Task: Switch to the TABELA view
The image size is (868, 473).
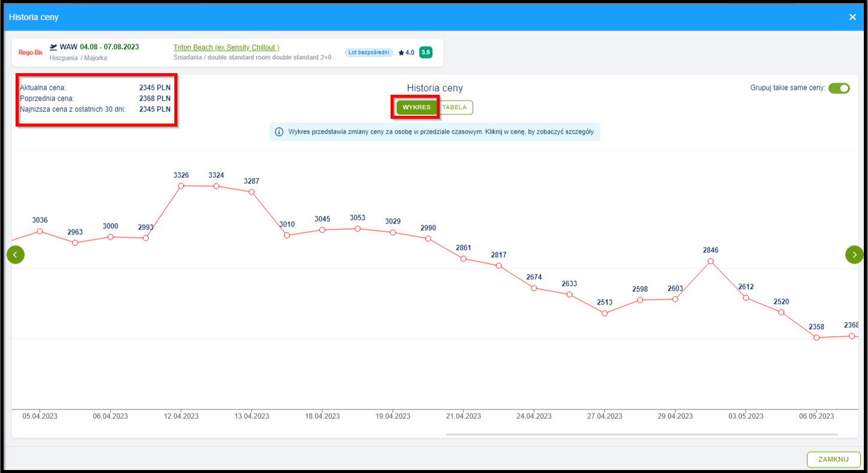Action: 455,107
